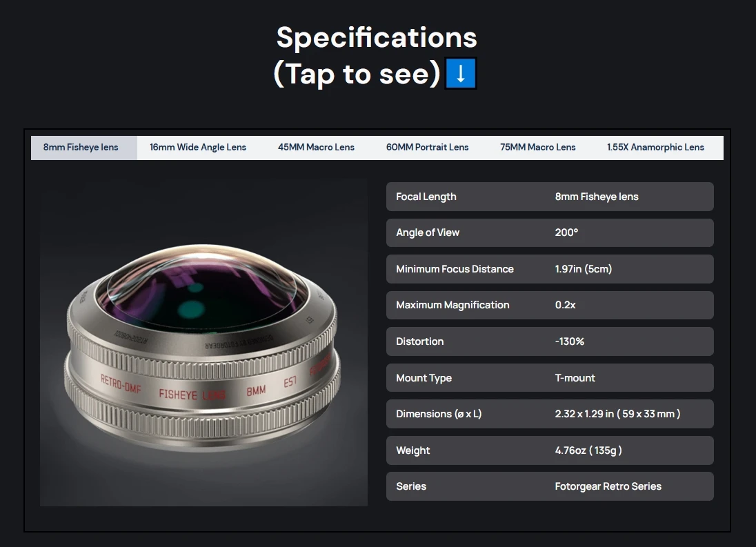
Task: Switch to the 16mm Wide Angle Lens tab
Action: (198, 148)
